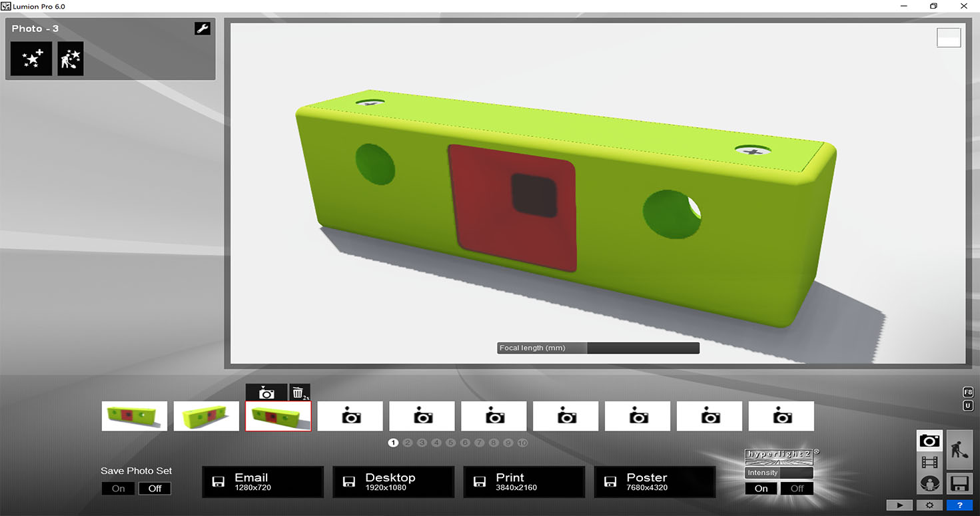Capture a photo into empty slot 4
This screenshot has height=516, width=980.
pos(350,416)
